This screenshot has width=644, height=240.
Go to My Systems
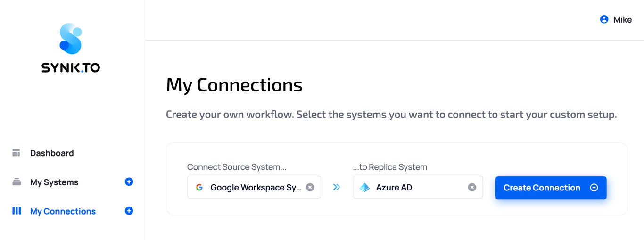tap(54, 182)
